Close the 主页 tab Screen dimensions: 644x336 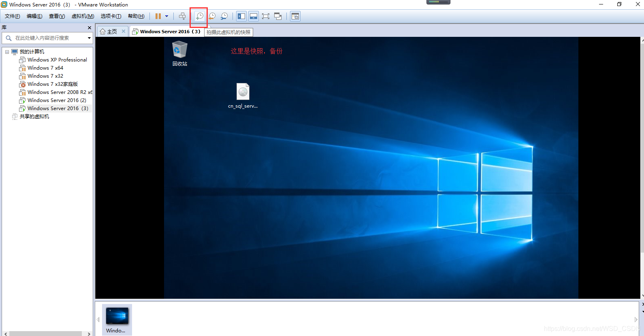pos(124,31)
